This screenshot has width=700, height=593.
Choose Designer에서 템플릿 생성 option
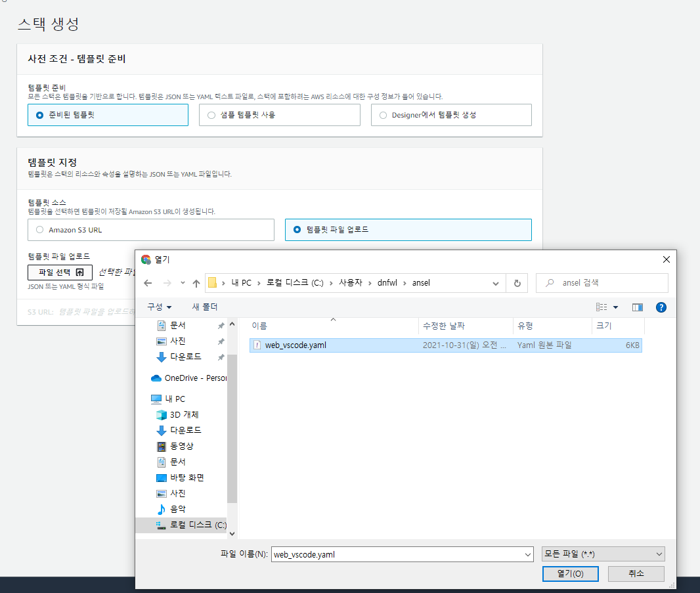(382, 115)
